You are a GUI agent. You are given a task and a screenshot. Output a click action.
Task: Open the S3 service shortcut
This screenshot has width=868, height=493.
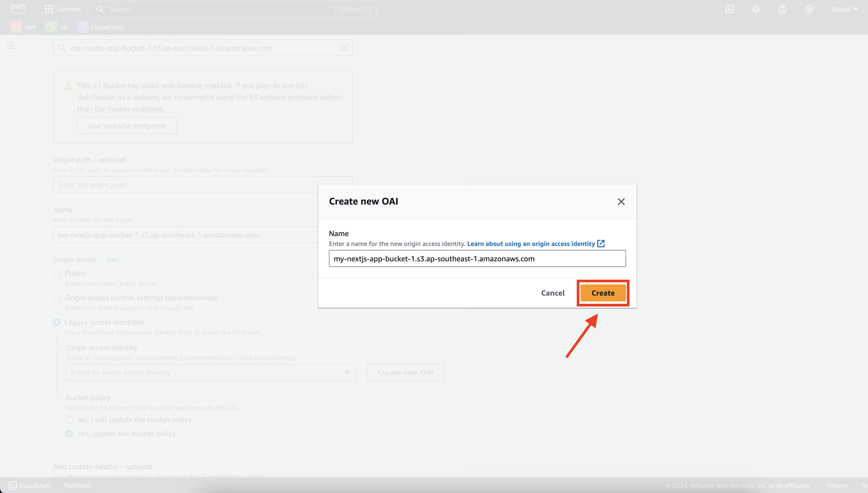[x=56, y=27]
